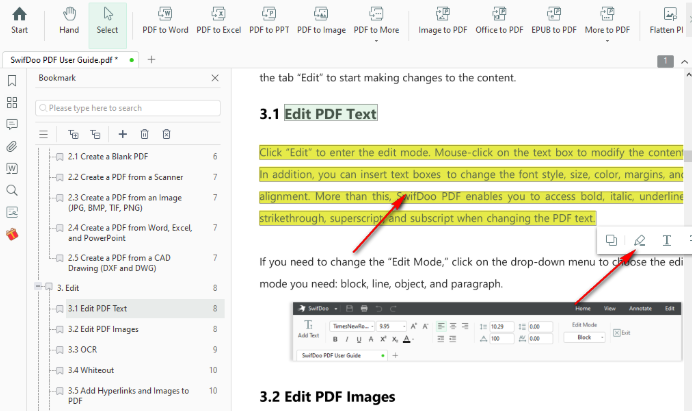Open bookmark 3.2 Edit PDF Images
The image size is (692, 411).
pos(103,329)
